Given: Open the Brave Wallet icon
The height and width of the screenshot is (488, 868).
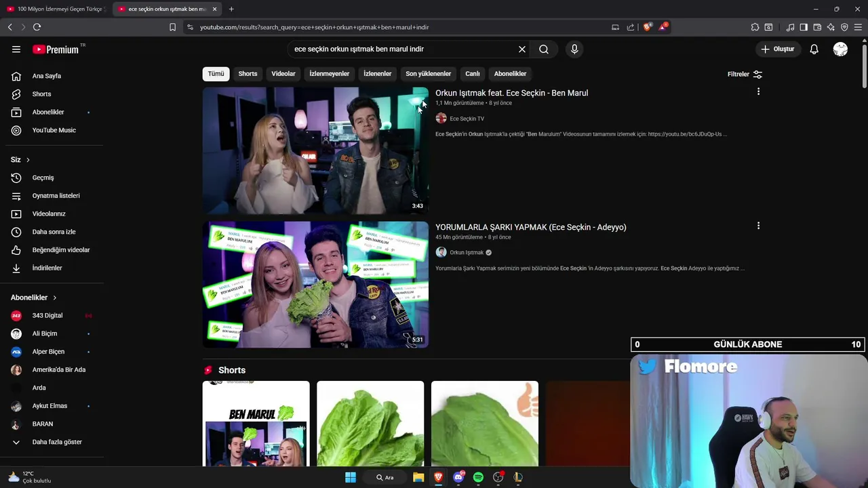Looking at the screenshot, I should (817, 27).
